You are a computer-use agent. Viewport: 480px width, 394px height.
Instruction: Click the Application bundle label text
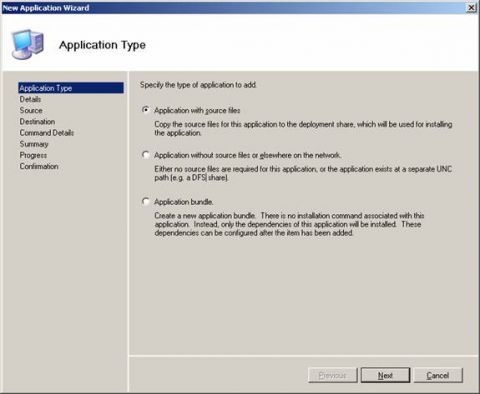[x=184, y=202]
